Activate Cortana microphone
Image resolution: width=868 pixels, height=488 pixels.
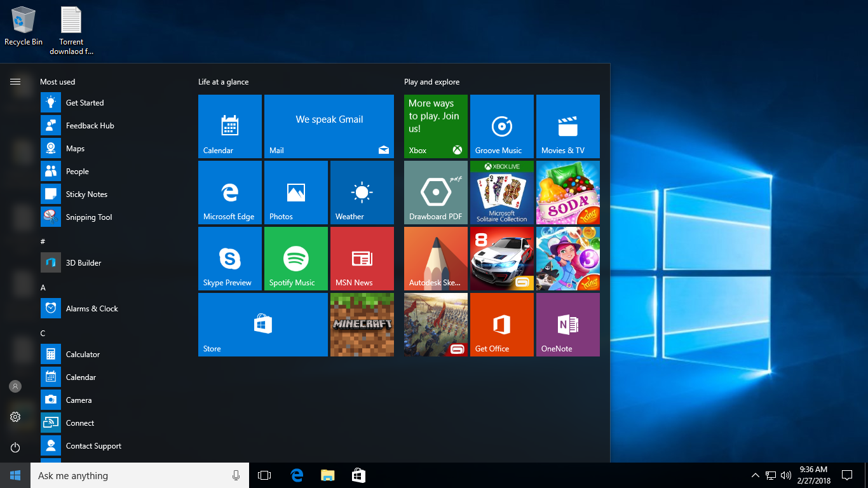pos(236,475)
